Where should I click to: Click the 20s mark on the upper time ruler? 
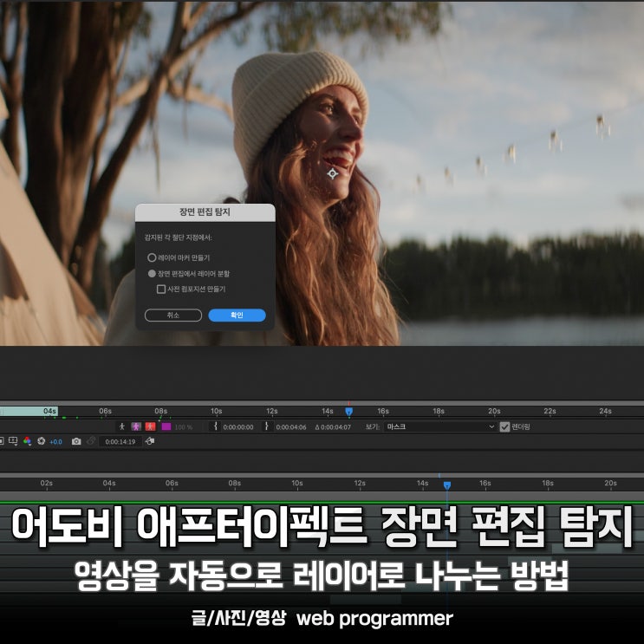click(494, 411)
